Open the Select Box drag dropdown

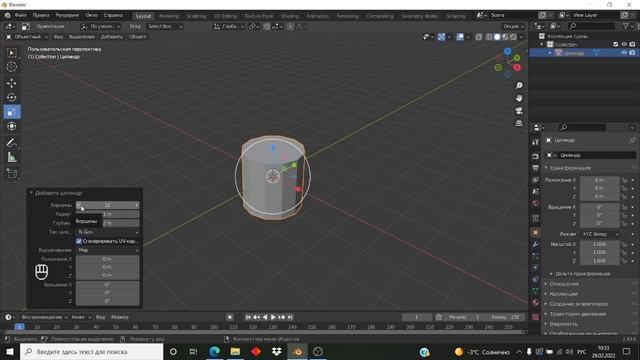click(165, 27)
